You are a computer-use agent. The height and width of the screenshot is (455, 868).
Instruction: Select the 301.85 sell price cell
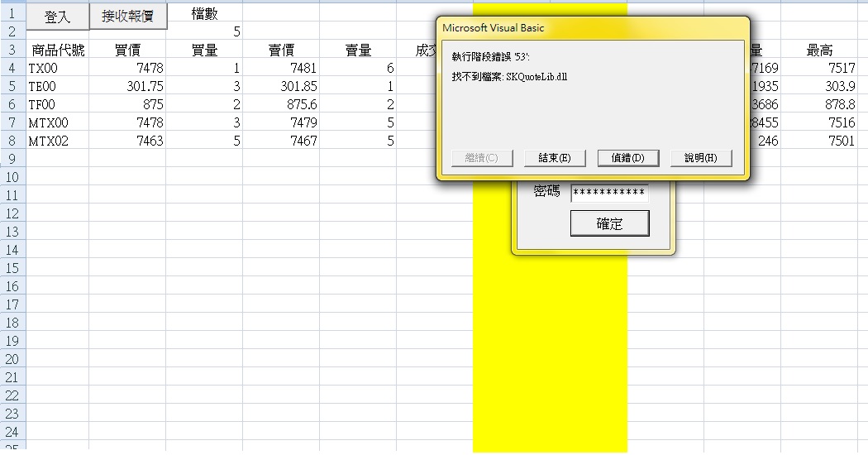tap(281, 87)
